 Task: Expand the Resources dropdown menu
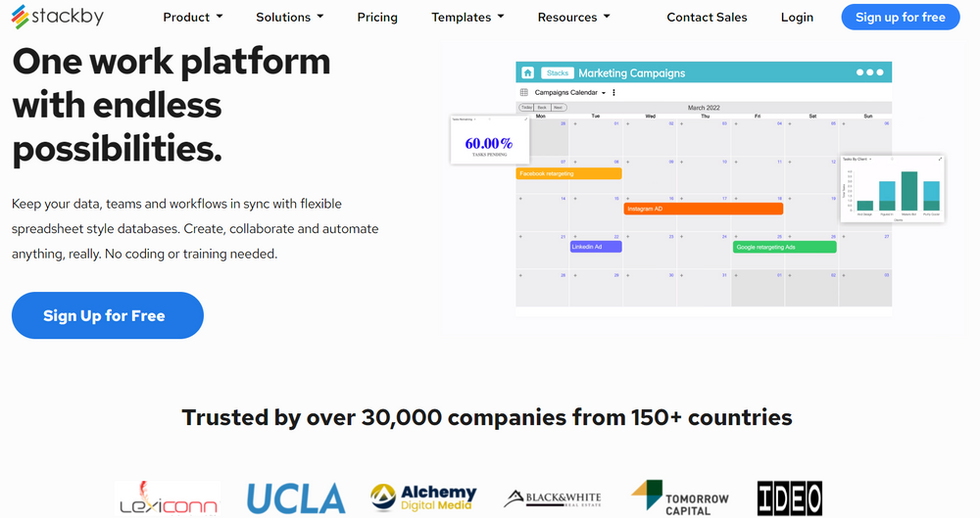click(573, 17)
